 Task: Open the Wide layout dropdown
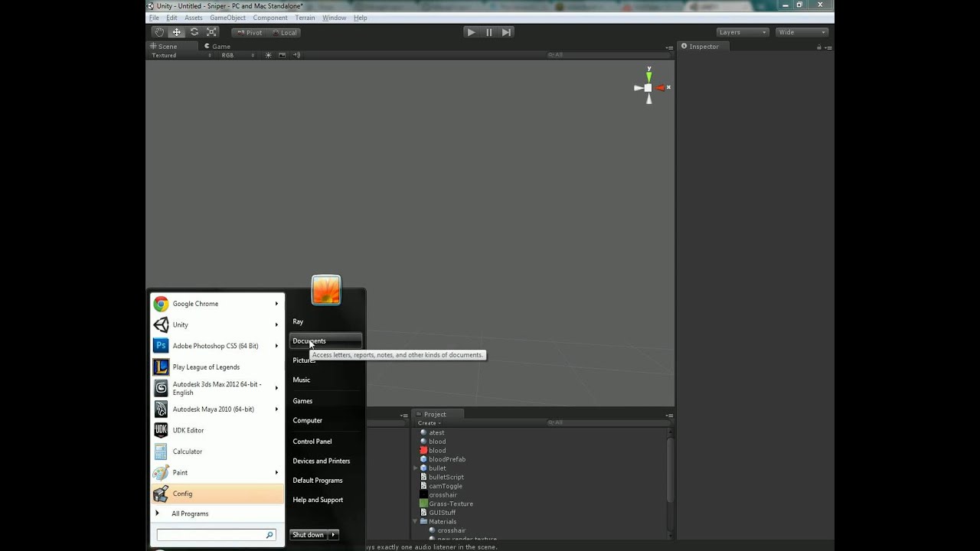tap(802, 32)
